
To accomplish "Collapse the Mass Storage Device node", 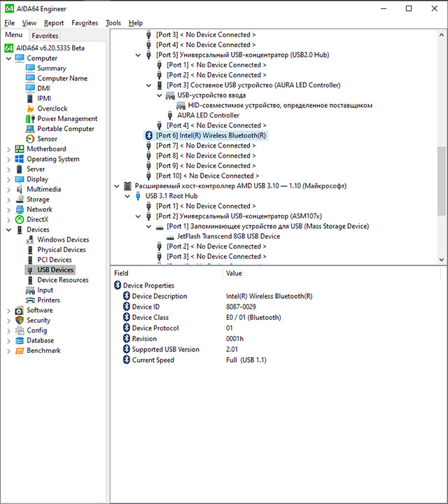I will pos(149,227).
